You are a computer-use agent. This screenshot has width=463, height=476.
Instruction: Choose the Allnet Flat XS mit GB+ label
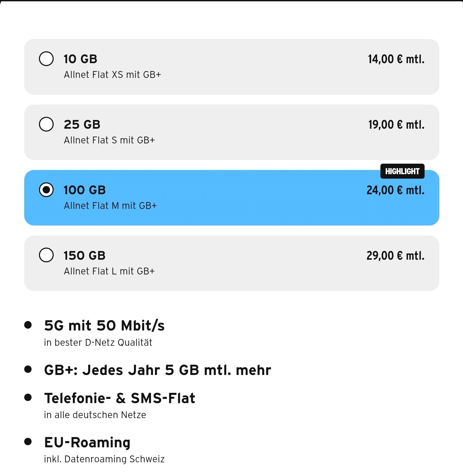coord(112,75)
